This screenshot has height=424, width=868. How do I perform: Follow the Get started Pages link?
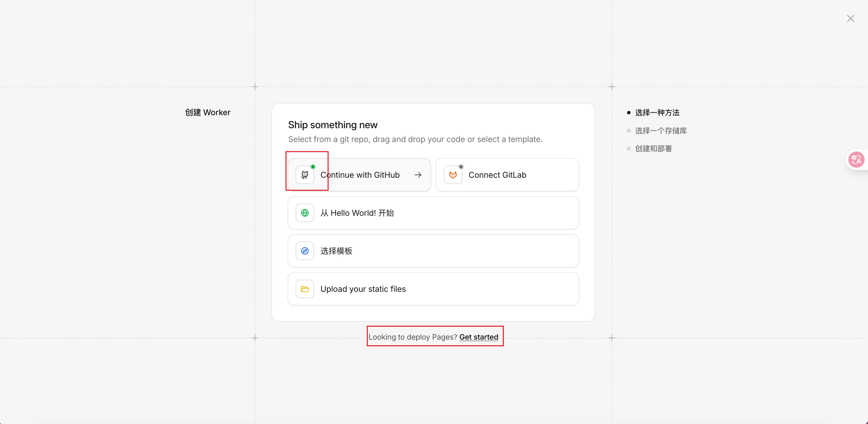pyautogui.click(x=478, y=337)
